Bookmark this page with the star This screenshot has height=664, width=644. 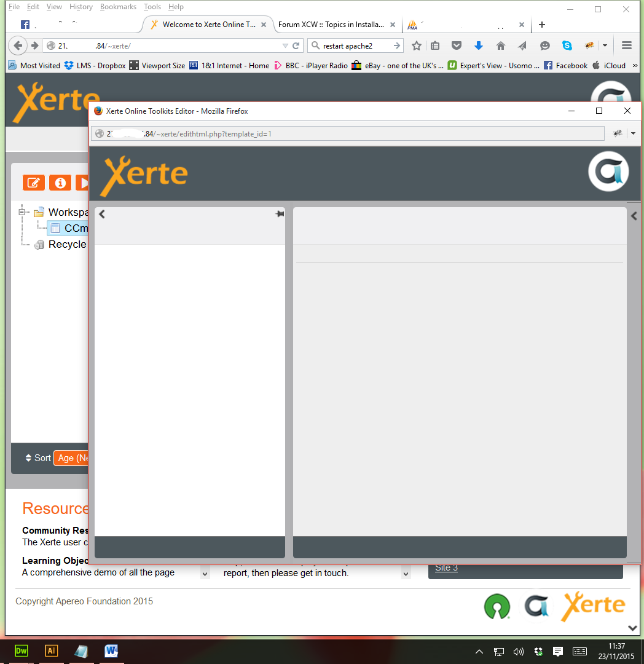click(417, 45)
